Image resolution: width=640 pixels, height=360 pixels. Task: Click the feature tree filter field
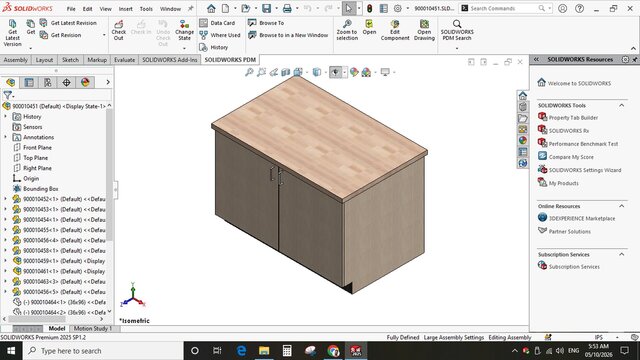pos(61,96)
